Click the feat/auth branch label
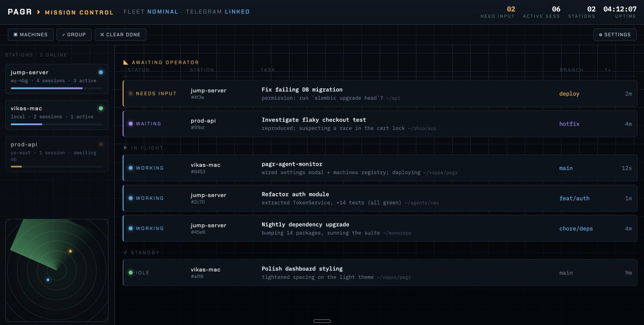The image size is (644, 325). click(574, 198)
